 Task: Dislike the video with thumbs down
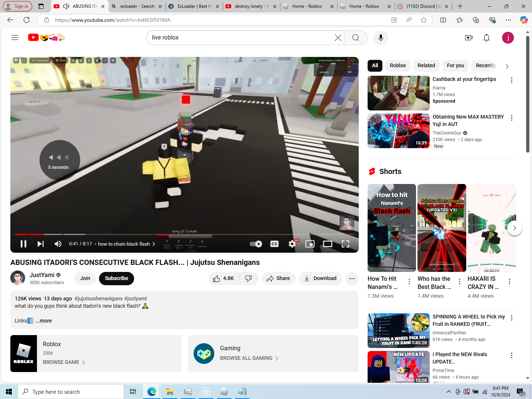249,279
